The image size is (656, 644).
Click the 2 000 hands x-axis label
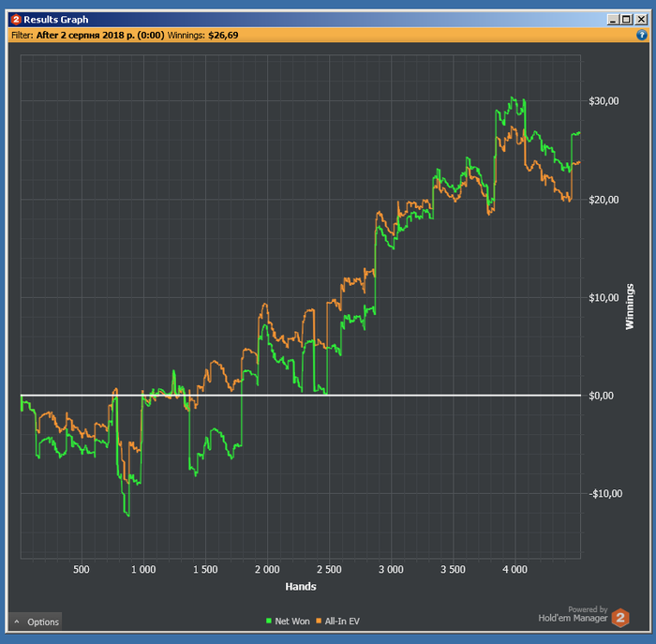[267, 569]
